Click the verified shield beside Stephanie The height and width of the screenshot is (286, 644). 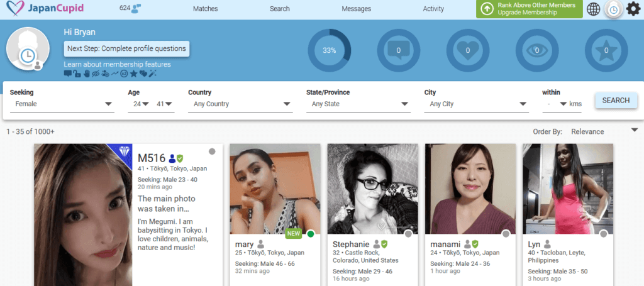click(384, 244)
